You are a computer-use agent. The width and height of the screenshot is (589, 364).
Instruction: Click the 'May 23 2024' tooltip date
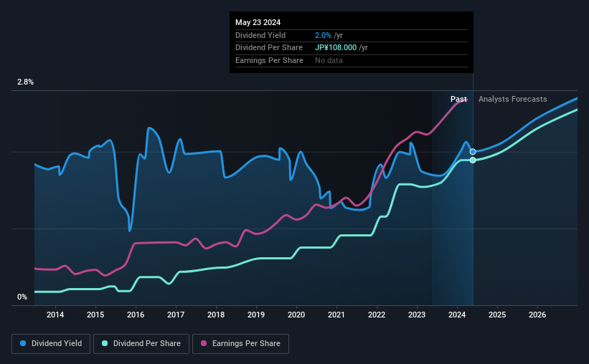coord(258,22)
